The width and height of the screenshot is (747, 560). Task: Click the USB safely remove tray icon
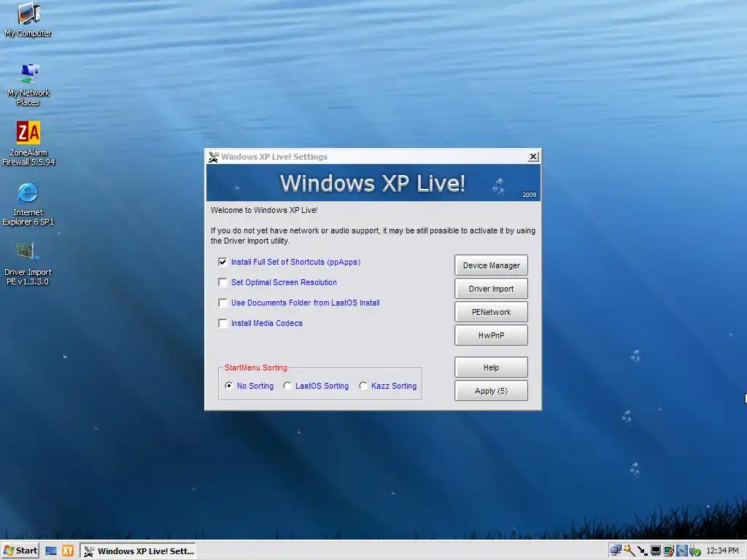pos(694,551)
